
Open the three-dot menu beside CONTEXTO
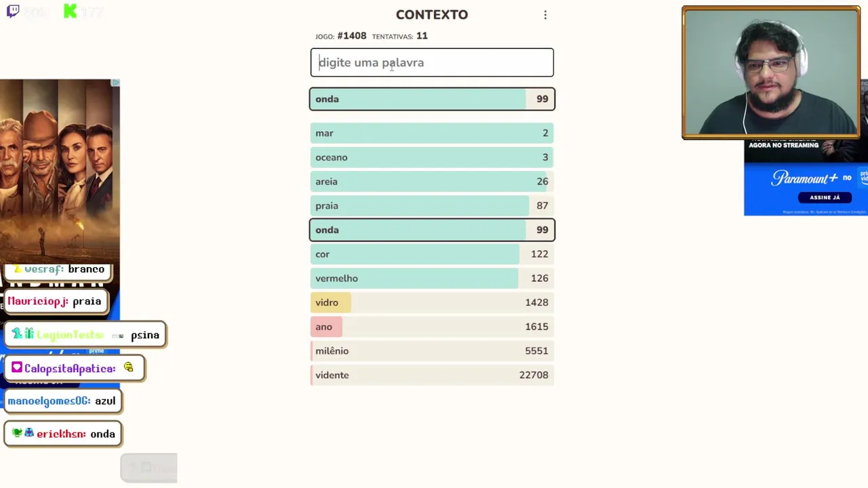click(545, 15)
